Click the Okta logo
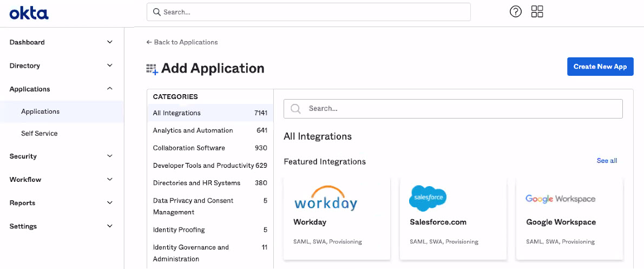644x269 pixels. pyautogui.click(x=29, y=13)
